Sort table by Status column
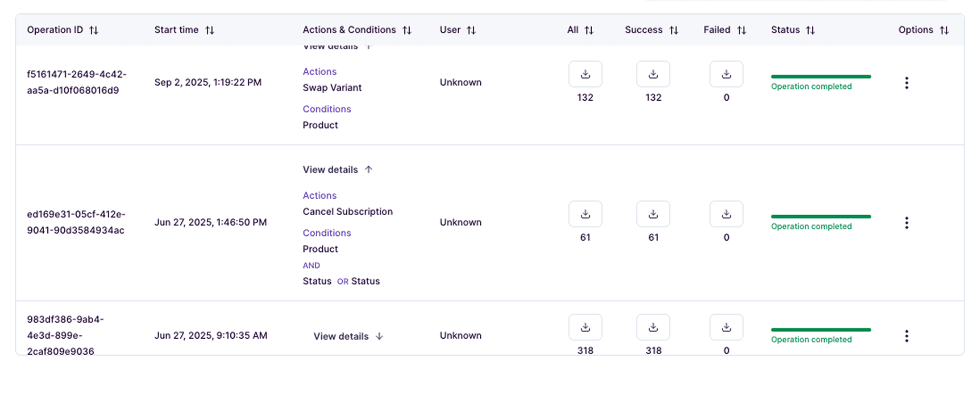This screenshot has width=980, height=394. pyautogui.click(x=810, y=30)
